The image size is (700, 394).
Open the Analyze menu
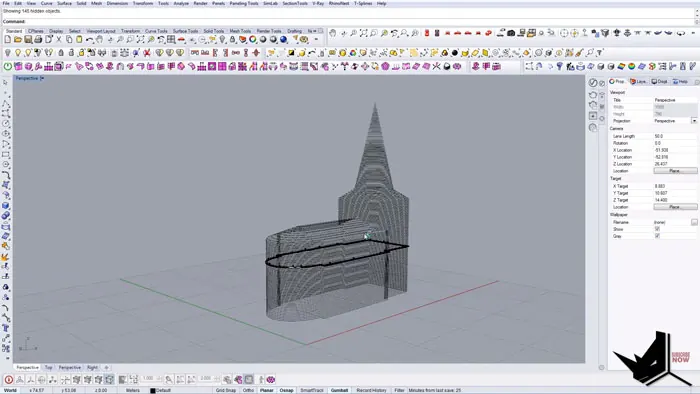pyautogui.click(x=181, y=3)
